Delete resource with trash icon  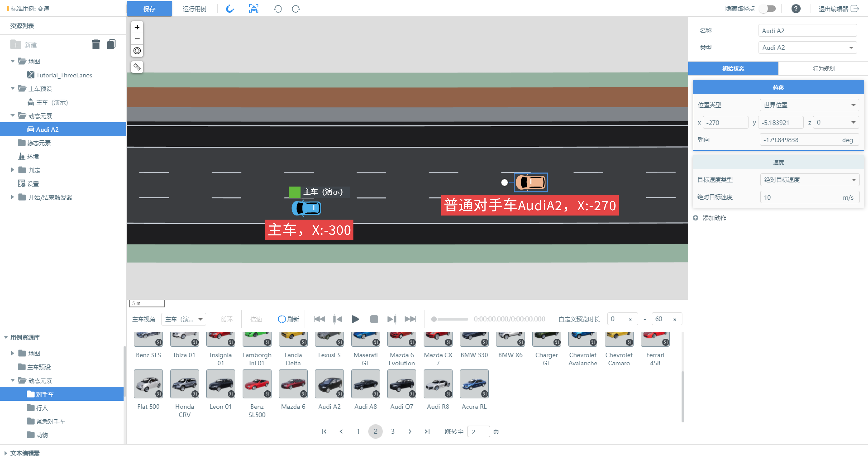(x=96, y=45)
